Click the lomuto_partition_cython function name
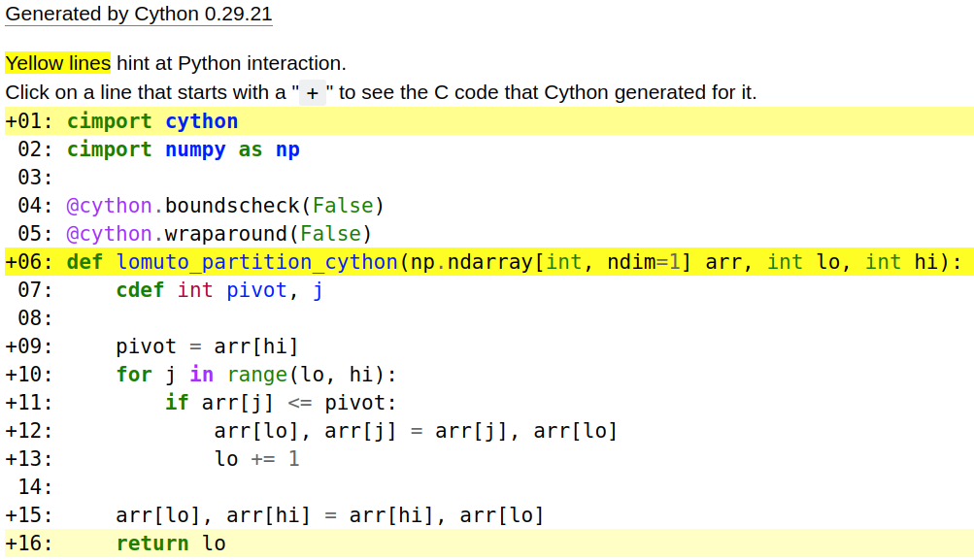 coord(256,262)
